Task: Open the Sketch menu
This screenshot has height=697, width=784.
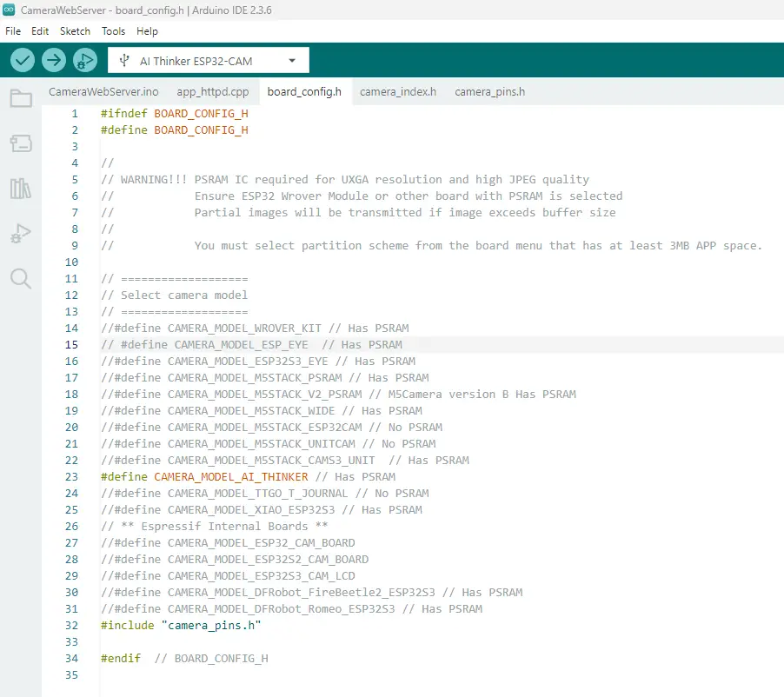Action: (x=75, y=30)
